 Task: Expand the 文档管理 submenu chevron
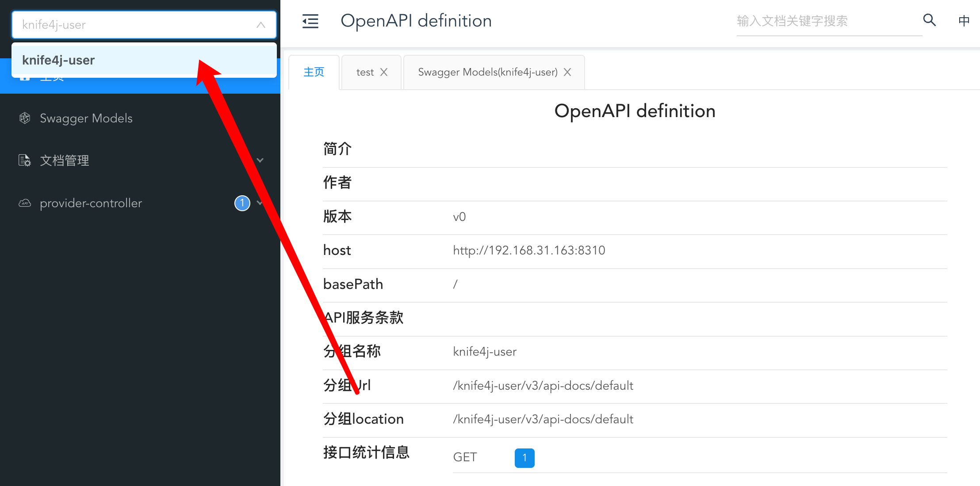click(x=260, y=160)
